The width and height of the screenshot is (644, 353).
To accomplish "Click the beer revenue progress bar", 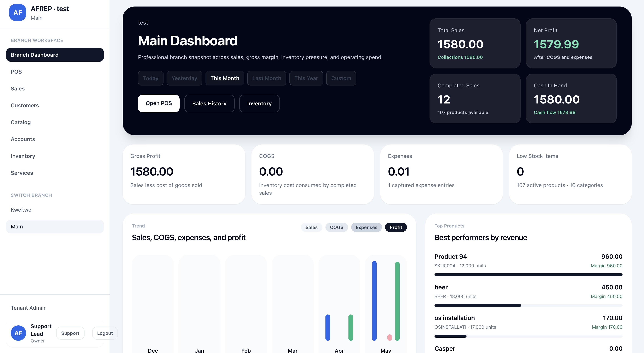I will click(x=528, y=305).
